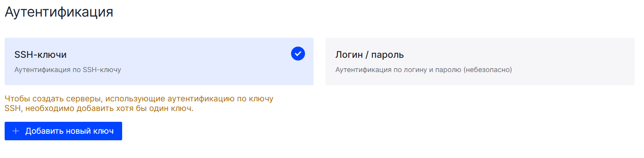Select the SSH-ключи authentication option
This screenshot has width=644, height=158.
pos(159,61)
